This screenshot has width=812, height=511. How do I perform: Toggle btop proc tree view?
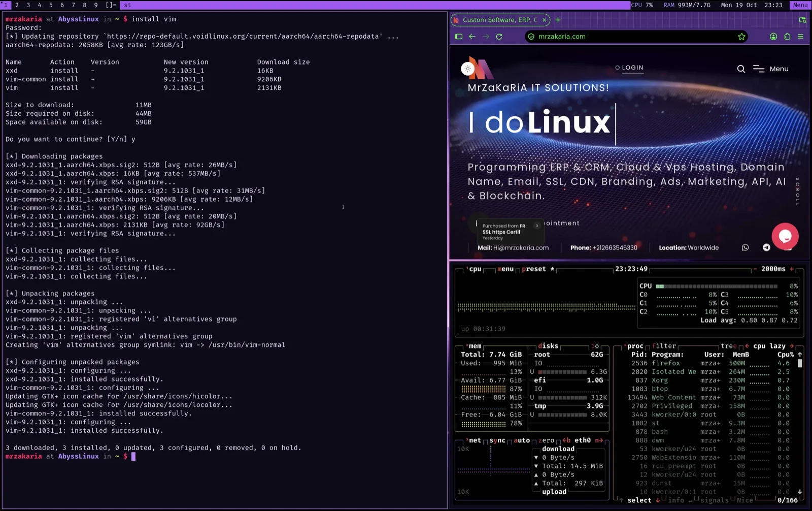coord(728,346)
